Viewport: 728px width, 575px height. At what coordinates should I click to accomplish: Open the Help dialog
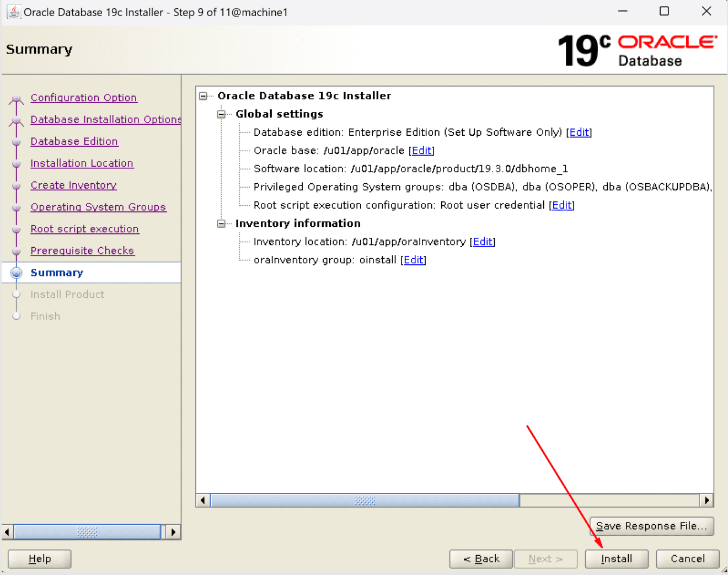pos(39,558)
